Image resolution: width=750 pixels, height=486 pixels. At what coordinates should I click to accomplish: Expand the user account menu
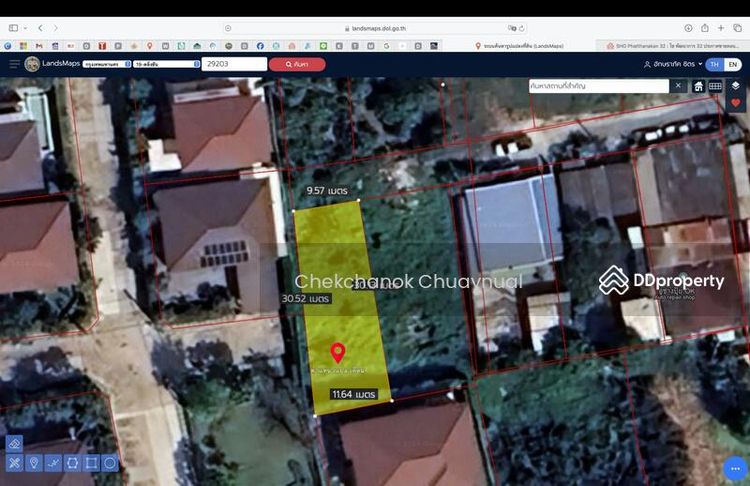672,64
